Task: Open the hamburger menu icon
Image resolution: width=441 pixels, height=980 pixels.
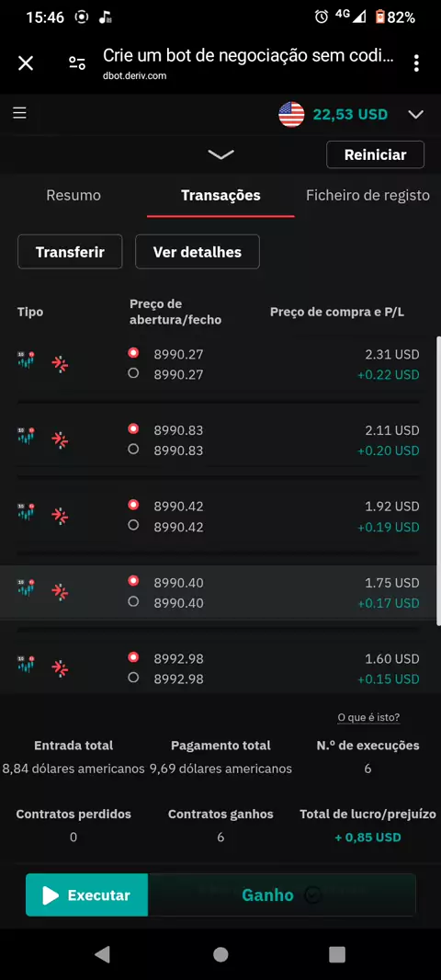Action: (x=20, y=113)
